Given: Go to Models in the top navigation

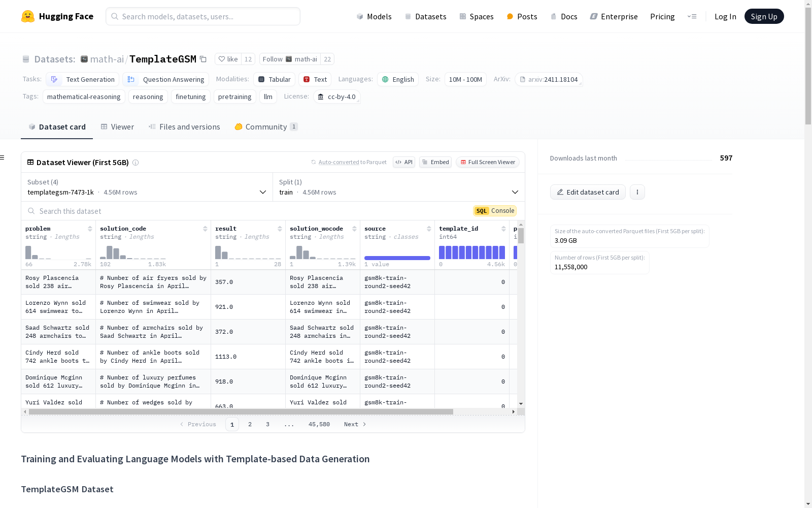Looking at the screenshot, I should (x=374, y=16).
